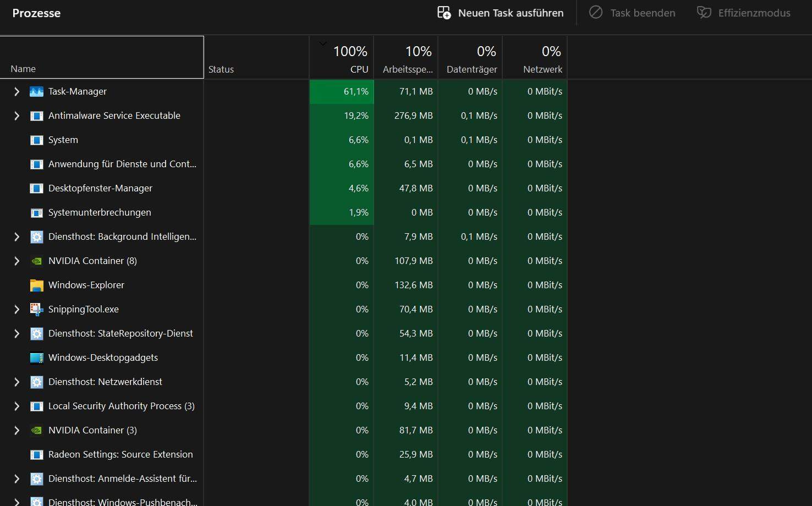Screen dimensions: 812x506
Task: Expand Diensthost: StateRepository-Dienst group
Action: tap(17, 333)
